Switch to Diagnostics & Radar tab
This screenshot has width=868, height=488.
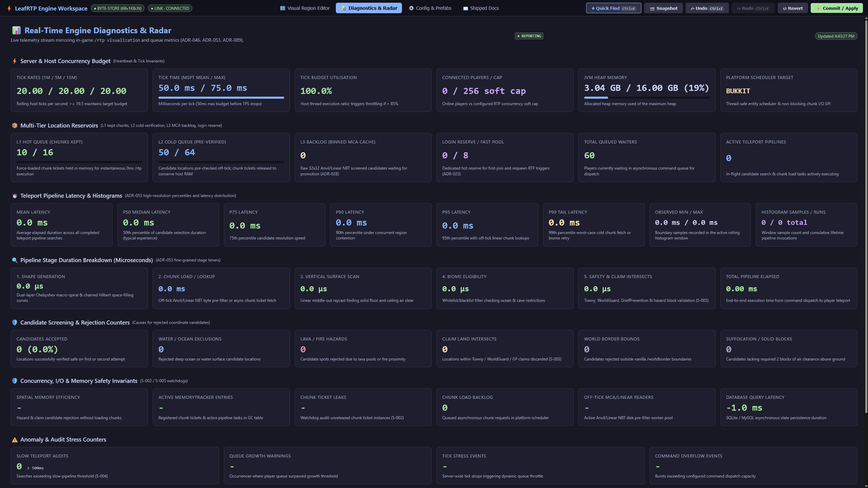tap(369, 8)
